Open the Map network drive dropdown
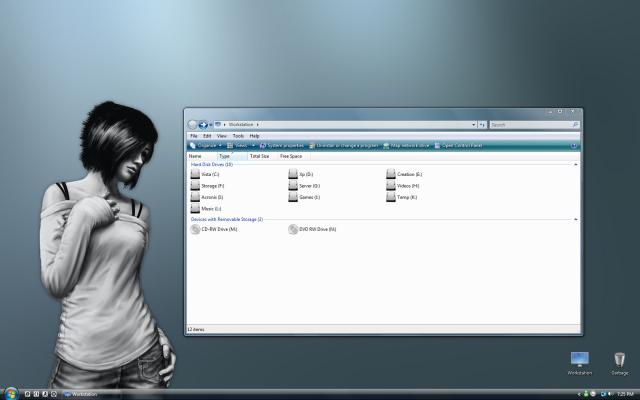Viewport: 640px width, 400px height. pyautogui.click(x=406, y=146)
